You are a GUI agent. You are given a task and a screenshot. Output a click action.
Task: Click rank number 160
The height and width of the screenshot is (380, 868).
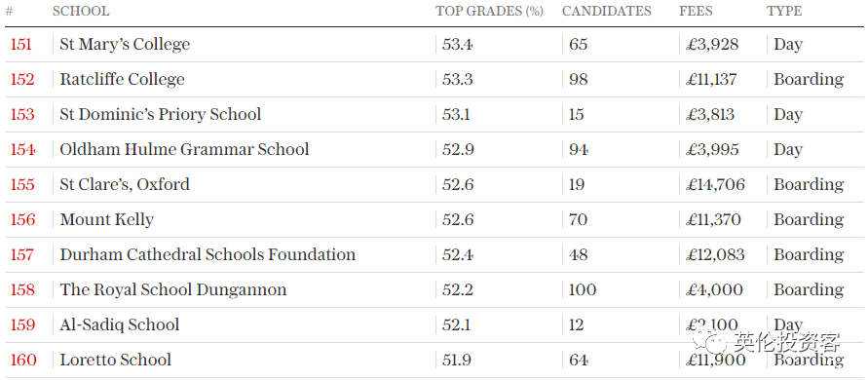pos(23,361)
